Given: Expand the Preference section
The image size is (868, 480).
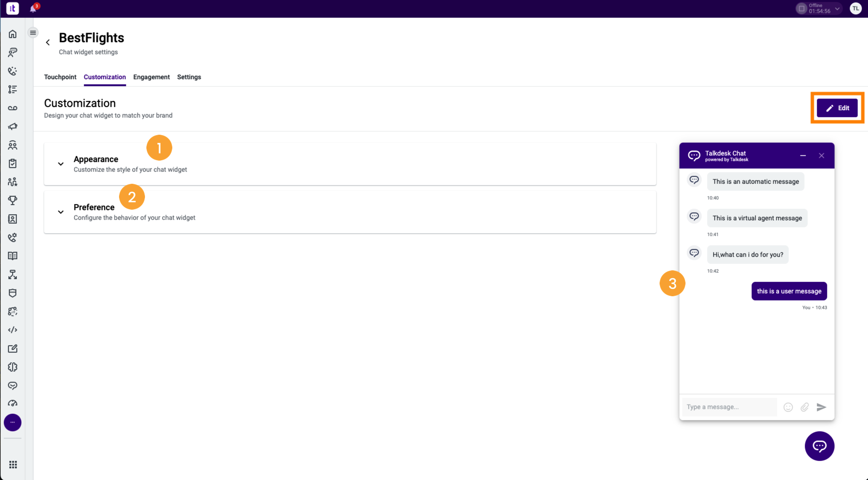Looking at the screenshot, I should [350, 212].
